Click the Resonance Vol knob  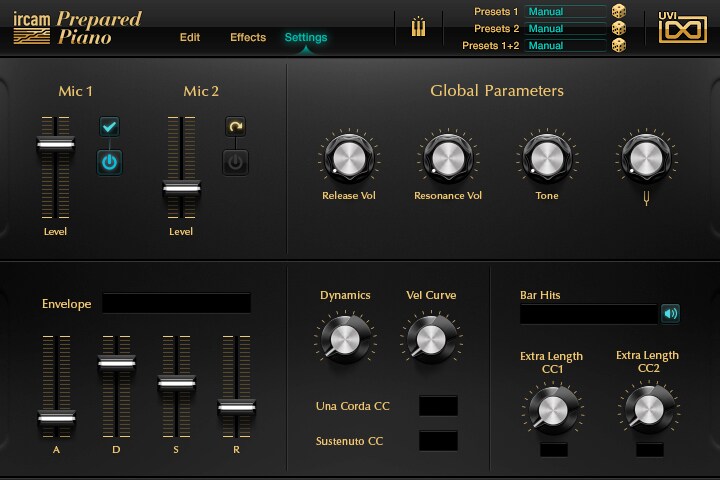[448, 158]
